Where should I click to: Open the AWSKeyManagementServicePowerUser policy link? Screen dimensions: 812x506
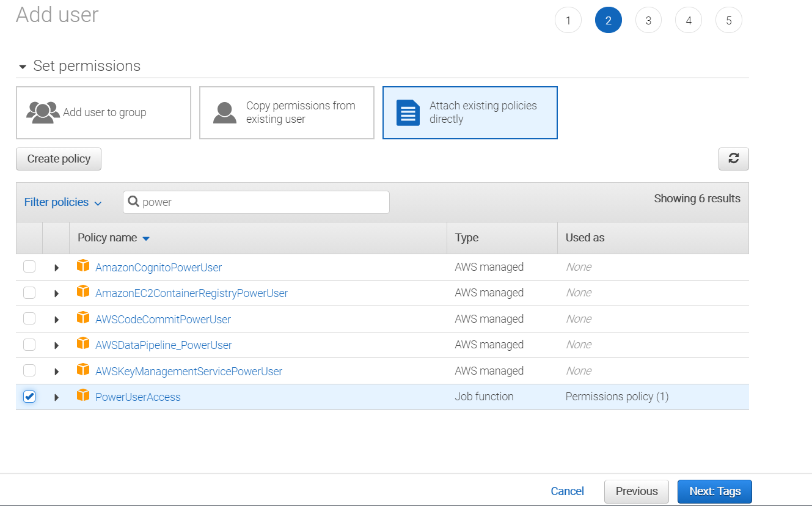[x=189, y=372]
